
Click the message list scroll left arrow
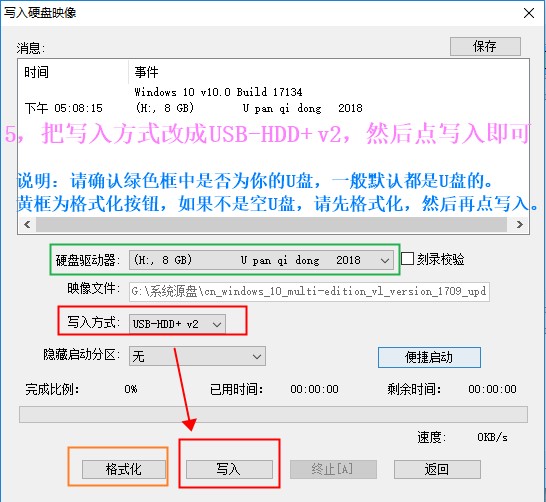pyautogui.click(x=27, y=224)
